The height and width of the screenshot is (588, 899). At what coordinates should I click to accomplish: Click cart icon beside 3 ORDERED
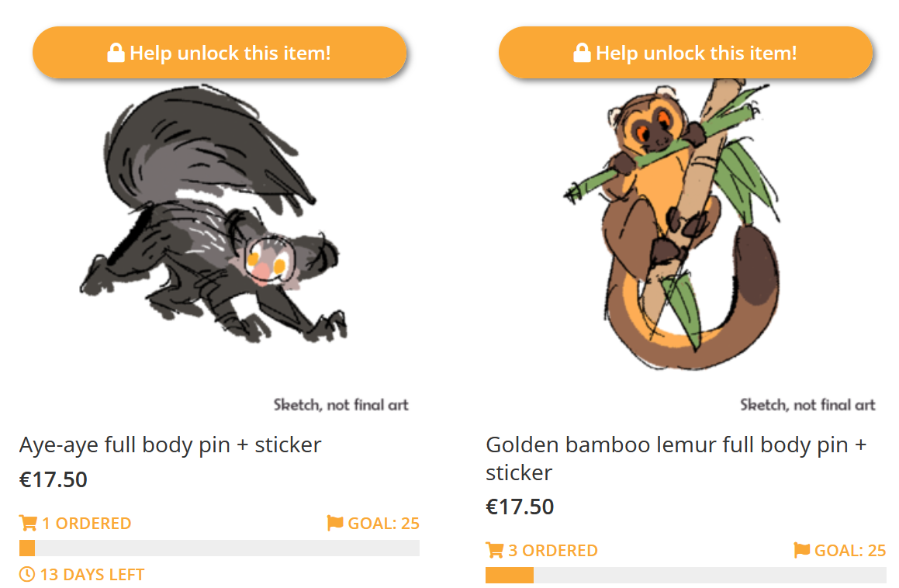(x=494, y=551)
